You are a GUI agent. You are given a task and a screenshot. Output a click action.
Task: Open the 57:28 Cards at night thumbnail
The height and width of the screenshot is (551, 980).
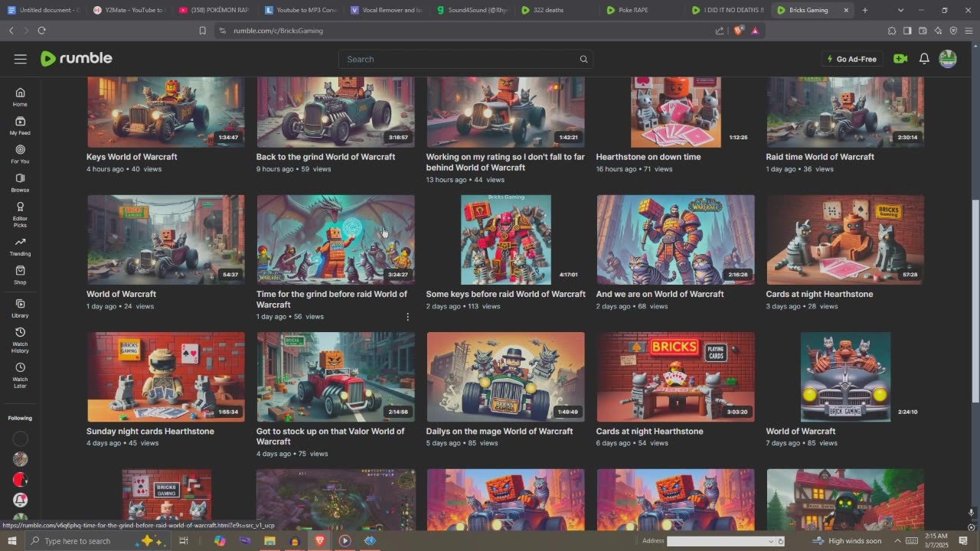[x=845, y=240]
